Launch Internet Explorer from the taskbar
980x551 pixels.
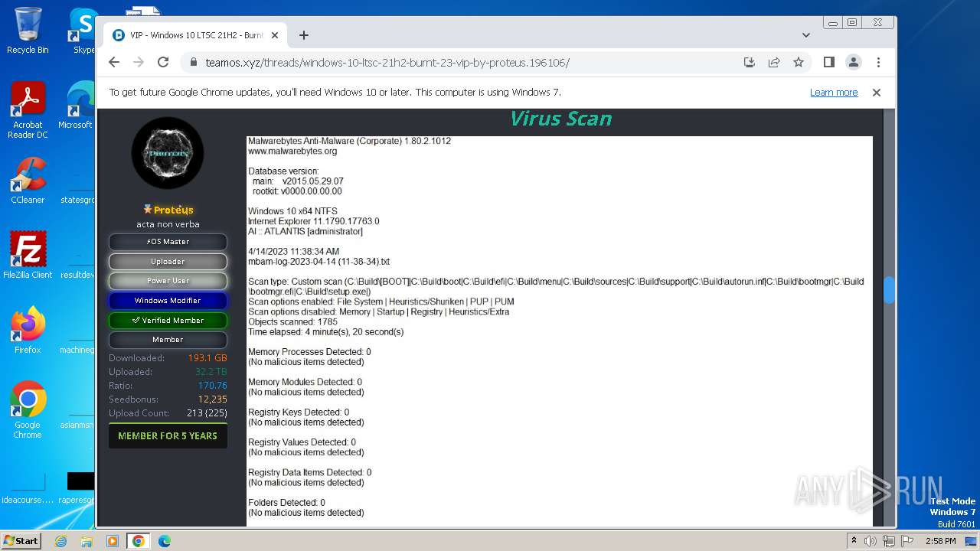click(61, 541)
